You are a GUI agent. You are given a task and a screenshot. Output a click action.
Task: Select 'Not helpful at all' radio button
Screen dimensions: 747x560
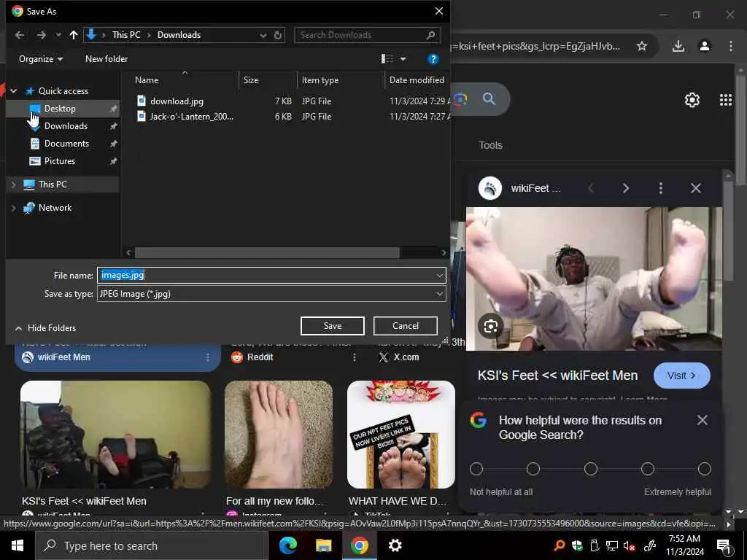[x=476, y=469]
